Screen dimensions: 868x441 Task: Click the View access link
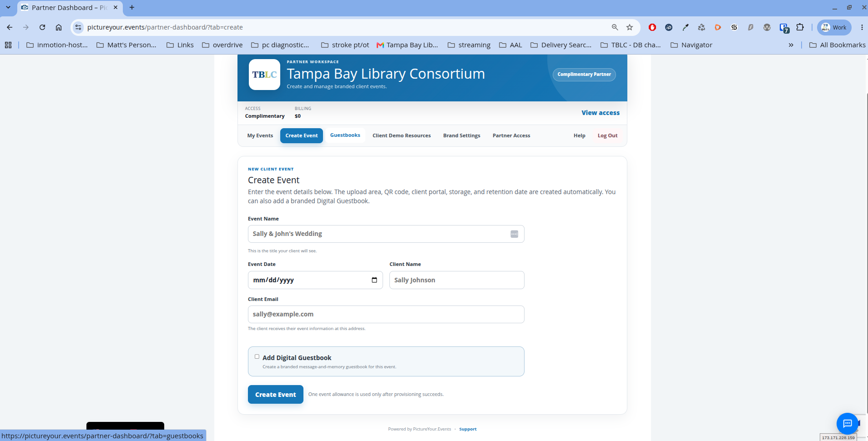coord(601,113)
